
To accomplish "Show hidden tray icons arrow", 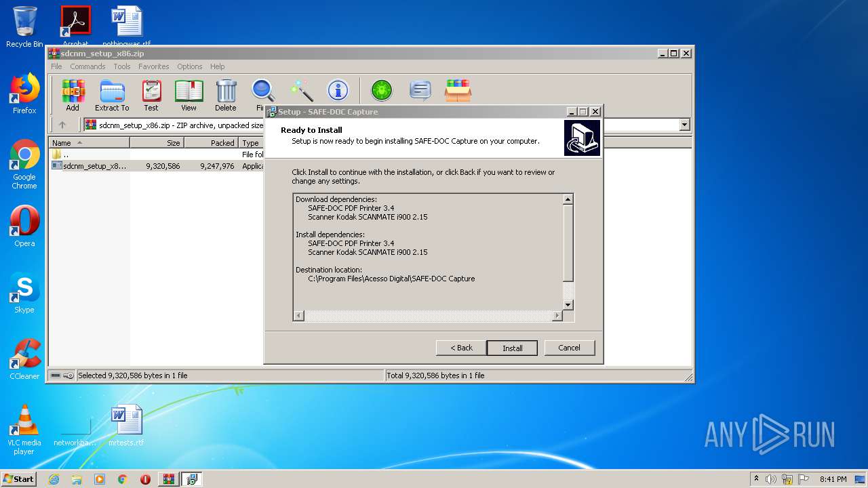I will point(756,479).
